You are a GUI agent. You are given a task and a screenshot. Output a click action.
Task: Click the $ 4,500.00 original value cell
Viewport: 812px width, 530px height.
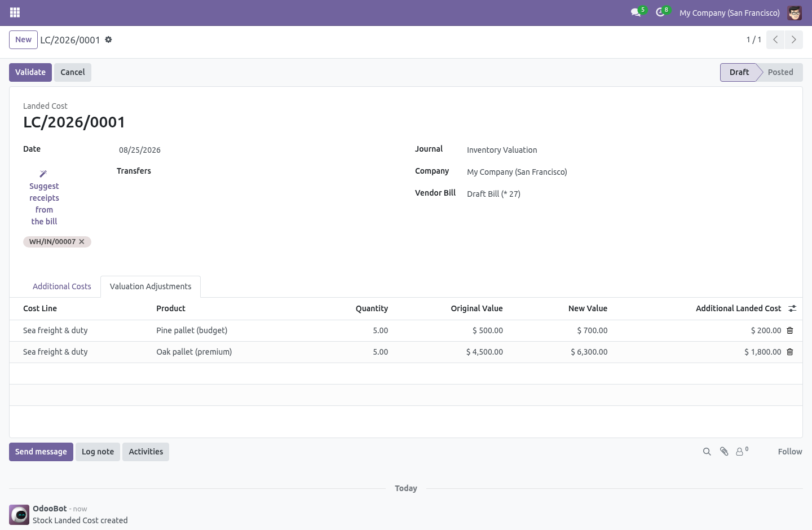pos(484,352)
